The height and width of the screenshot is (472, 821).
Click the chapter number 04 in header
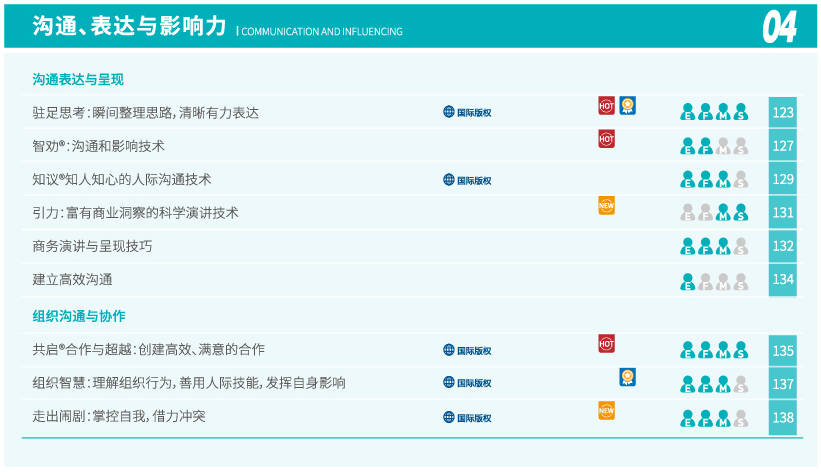click(x=779, y=27)
